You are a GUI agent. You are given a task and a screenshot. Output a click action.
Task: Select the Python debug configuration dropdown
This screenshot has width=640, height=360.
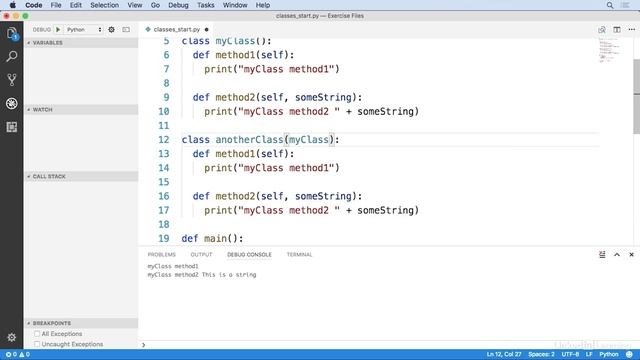[x=84, y=29]
